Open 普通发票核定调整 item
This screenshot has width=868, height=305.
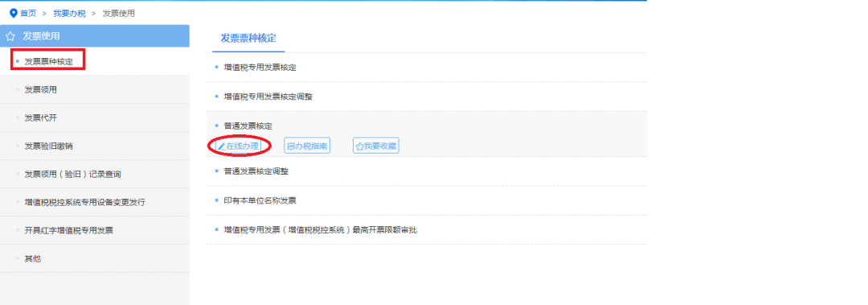[256, 171]
